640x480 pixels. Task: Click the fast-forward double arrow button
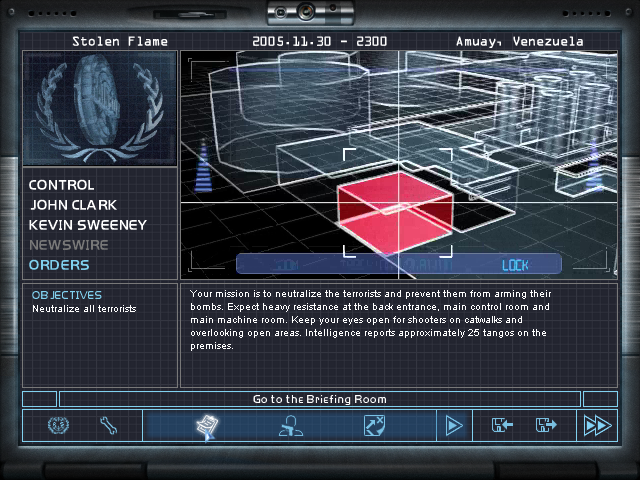(598, 426)
